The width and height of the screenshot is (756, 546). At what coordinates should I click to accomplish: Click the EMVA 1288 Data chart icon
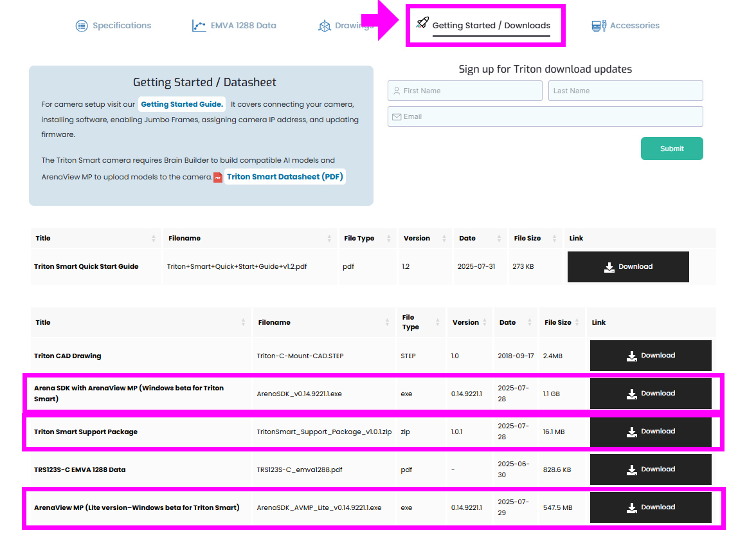point(199,26)
